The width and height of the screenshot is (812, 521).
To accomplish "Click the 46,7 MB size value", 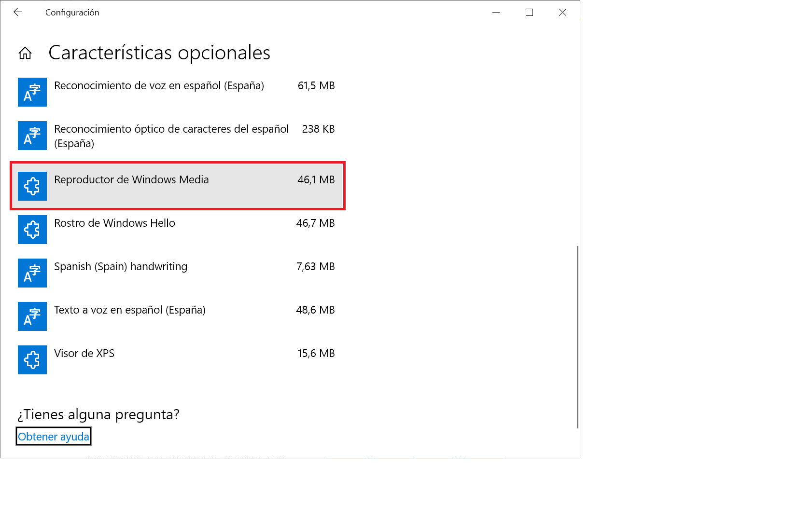I will [316, 223].
